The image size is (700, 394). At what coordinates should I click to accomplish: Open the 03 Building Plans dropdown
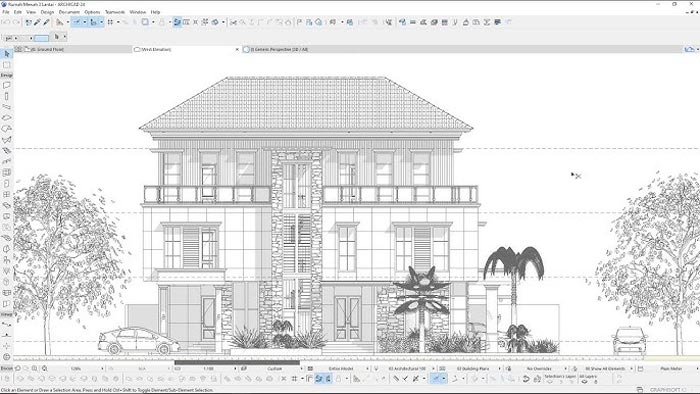pos(474,369)
